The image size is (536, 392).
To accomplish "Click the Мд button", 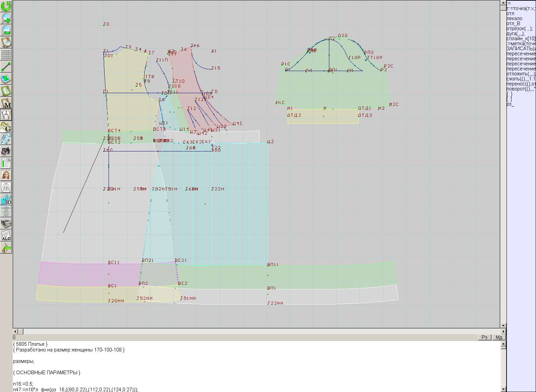I will tap(499, 337).
